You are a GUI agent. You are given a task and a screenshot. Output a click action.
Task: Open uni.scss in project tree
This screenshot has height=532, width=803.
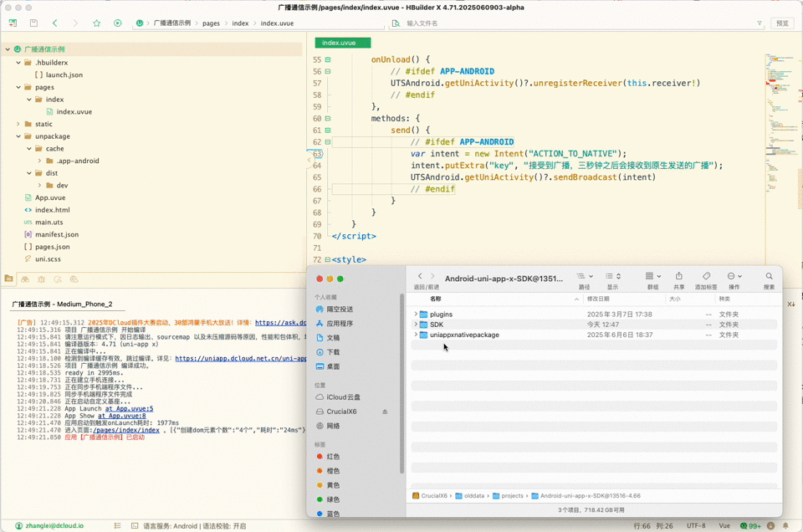tap(48, 259)
